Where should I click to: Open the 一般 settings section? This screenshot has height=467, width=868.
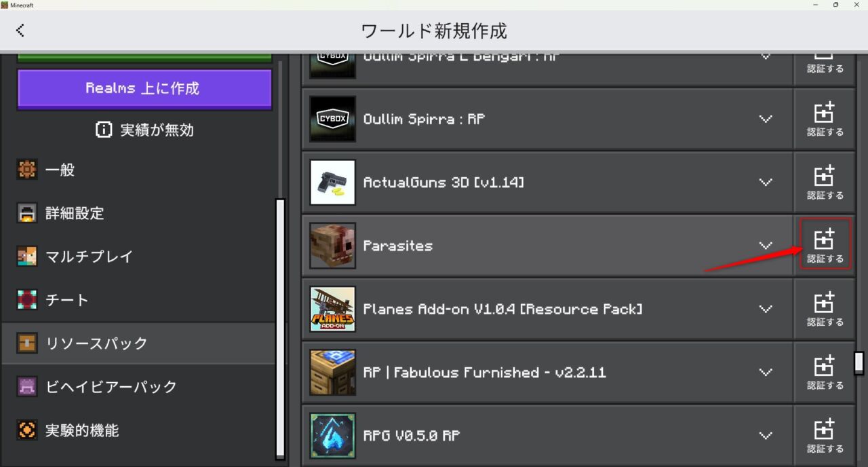point(138,170)
